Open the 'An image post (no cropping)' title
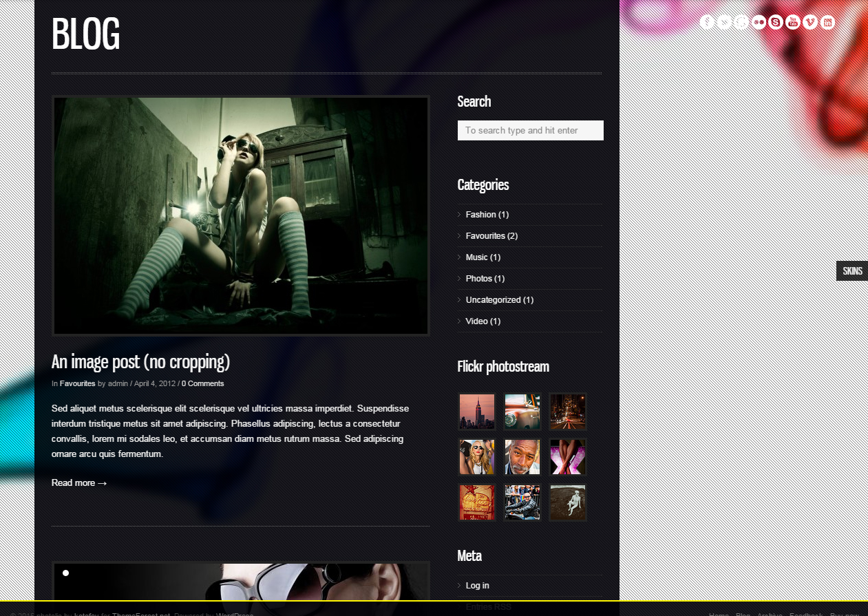 click(x=140, y=362)
